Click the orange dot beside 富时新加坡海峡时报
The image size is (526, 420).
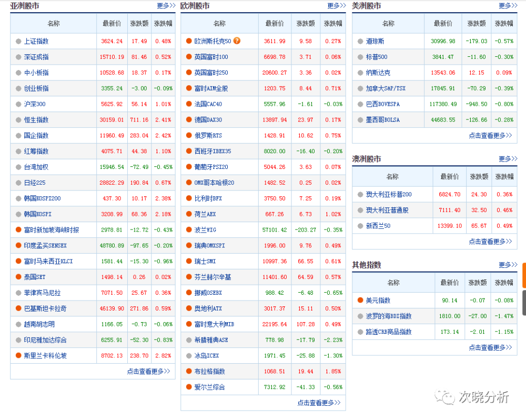18,229
